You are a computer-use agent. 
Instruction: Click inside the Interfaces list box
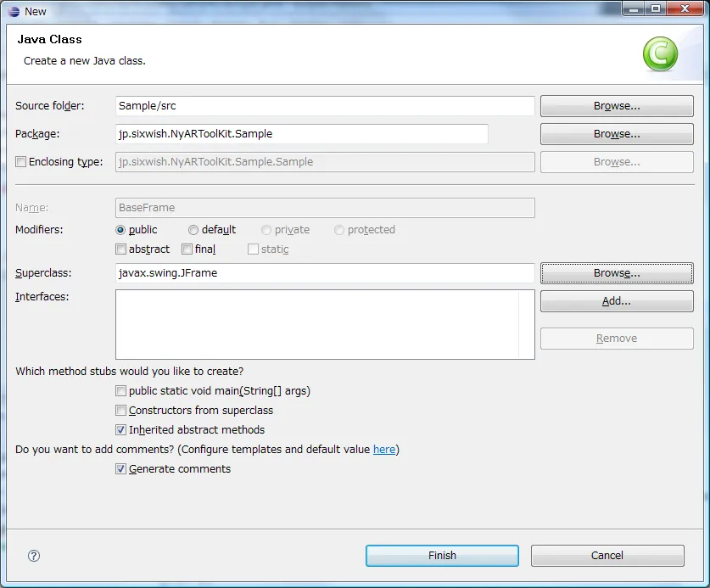coord(325,324)
